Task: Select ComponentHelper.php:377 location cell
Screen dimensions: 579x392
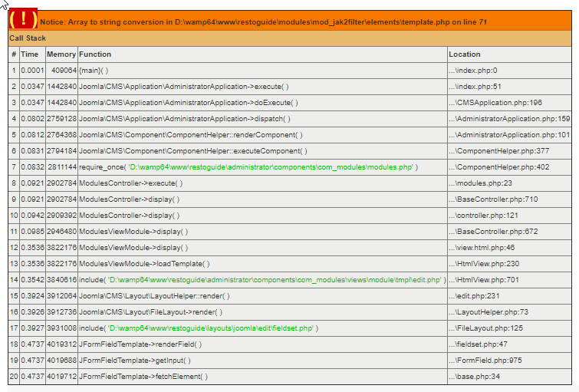Action: pos(509,151)
